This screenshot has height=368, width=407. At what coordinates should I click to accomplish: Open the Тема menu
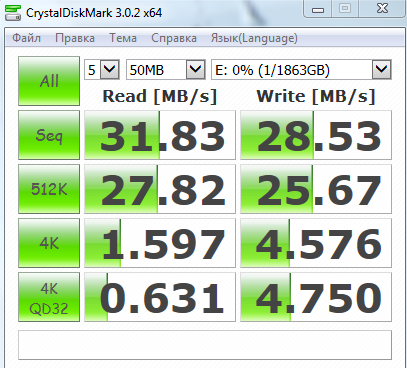pos(123,38)
